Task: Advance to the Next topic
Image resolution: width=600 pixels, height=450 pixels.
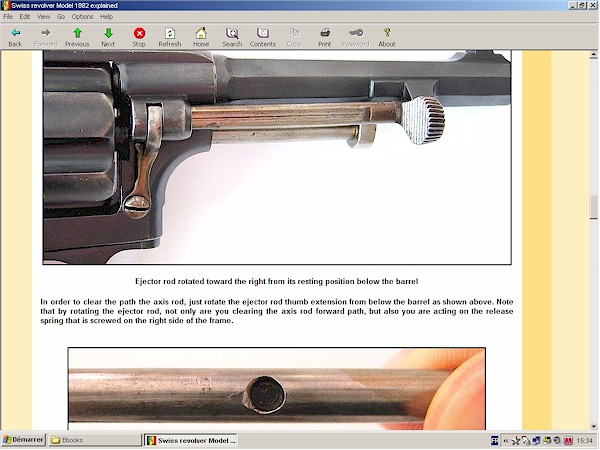Action: click(x=108, y=38)
